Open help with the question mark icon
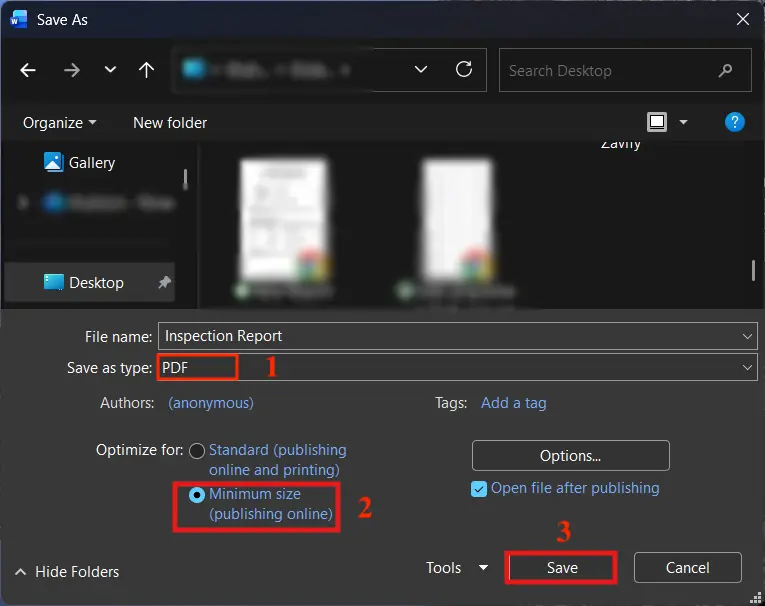Viewport: 765px width, 606px height. coord(734,122)
